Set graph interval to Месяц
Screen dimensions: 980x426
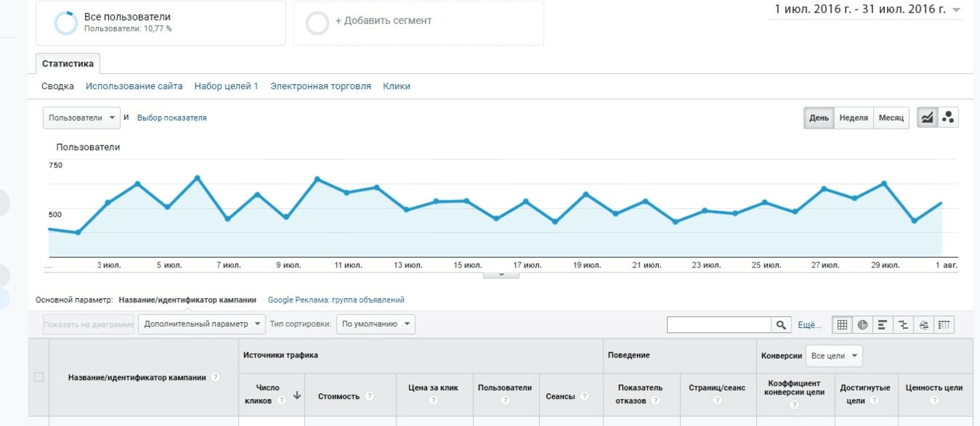point(891,118)
